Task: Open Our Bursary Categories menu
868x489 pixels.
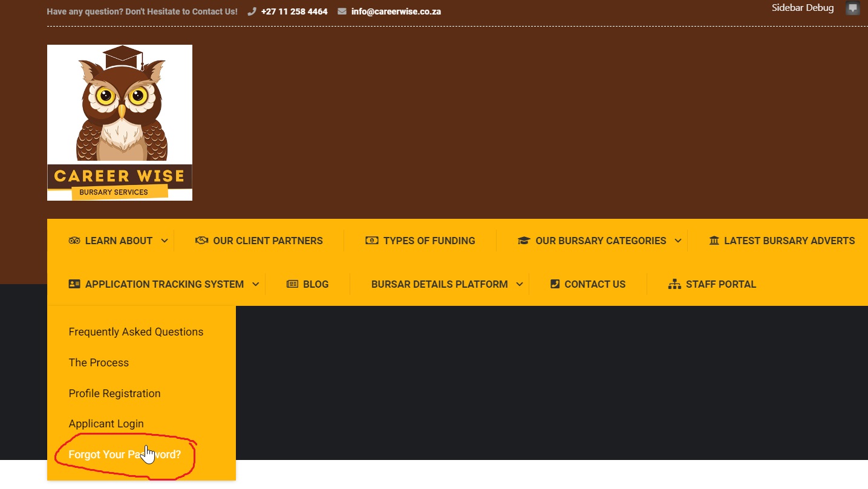Action: coord(601,241)
